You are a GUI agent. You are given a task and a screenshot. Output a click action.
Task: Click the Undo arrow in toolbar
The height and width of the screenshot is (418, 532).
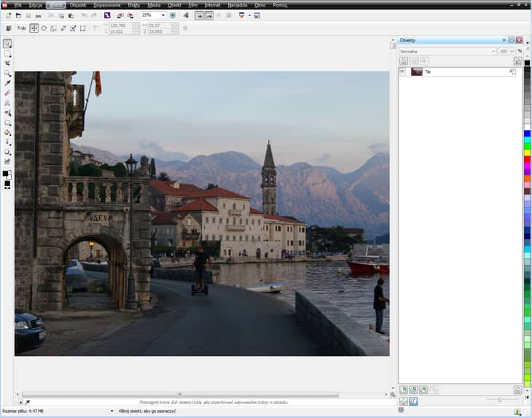pyautogui.click(x=84, y=15)
